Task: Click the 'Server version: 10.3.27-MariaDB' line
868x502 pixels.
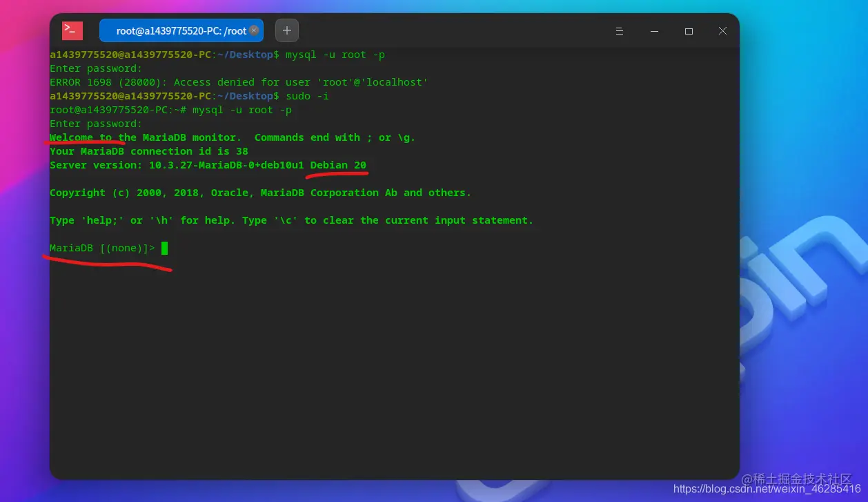Action: [x=208, y=165]
